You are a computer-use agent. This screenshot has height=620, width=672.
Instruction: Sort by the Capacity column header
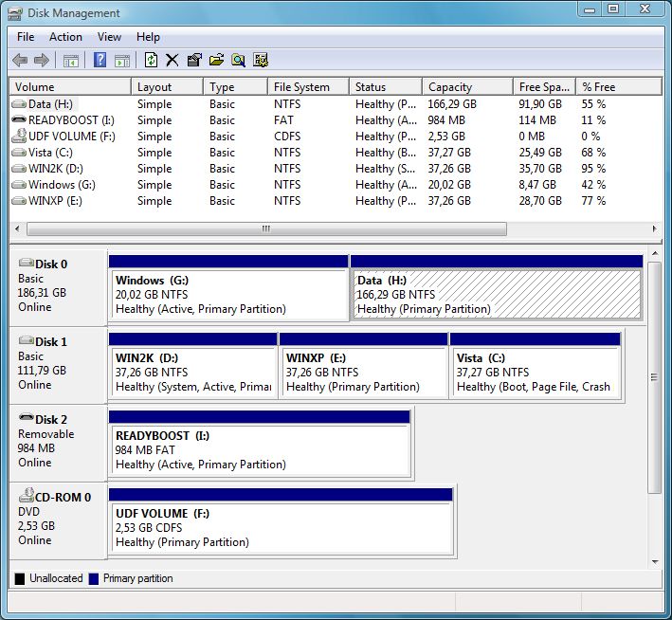[x=467, y=86]
